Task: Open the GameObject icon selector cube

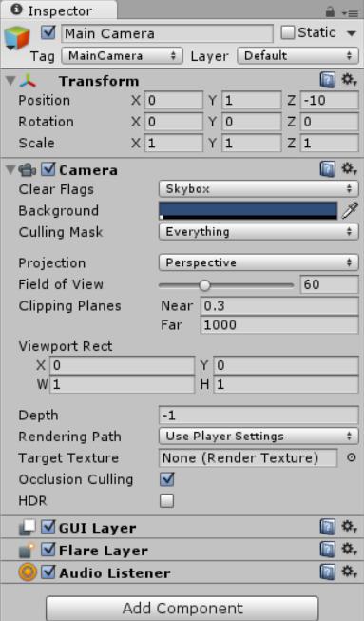Action: [16, 39]
